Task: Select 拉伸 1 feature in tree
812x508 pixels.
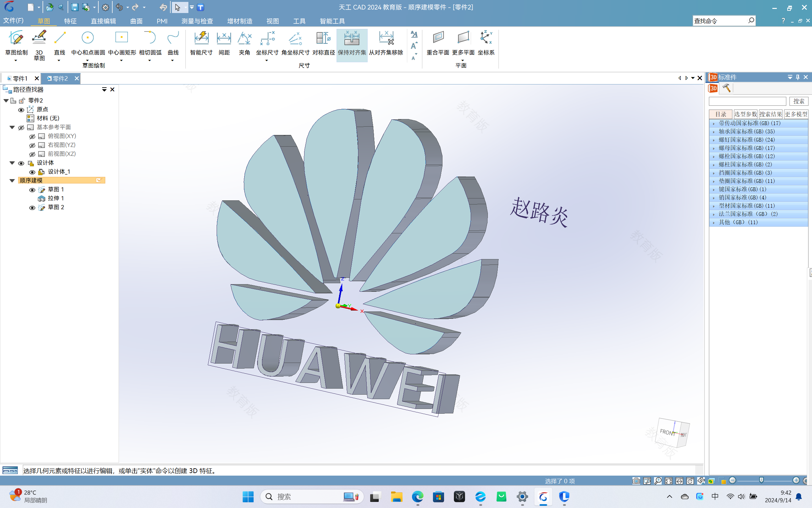Action: 56,198
